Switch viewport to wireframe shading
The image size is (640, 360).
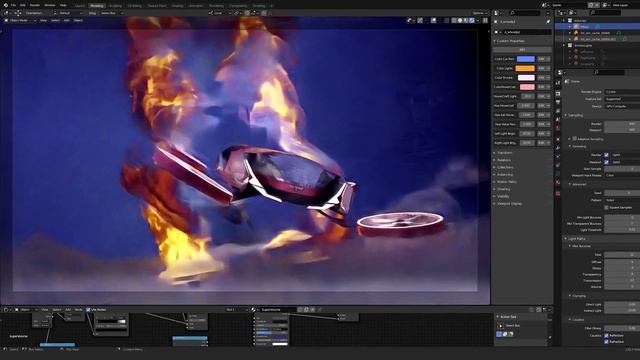[x=454, y=20]
